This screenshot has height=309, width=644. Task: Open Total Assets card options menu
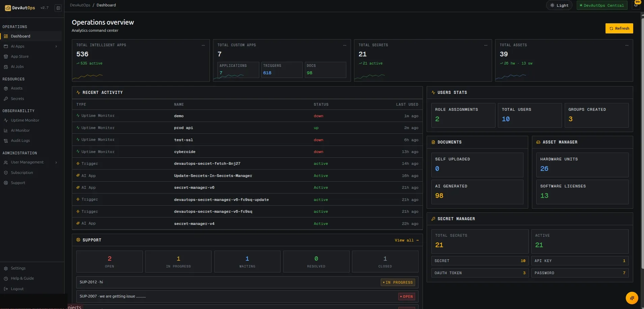click(627, 45)
